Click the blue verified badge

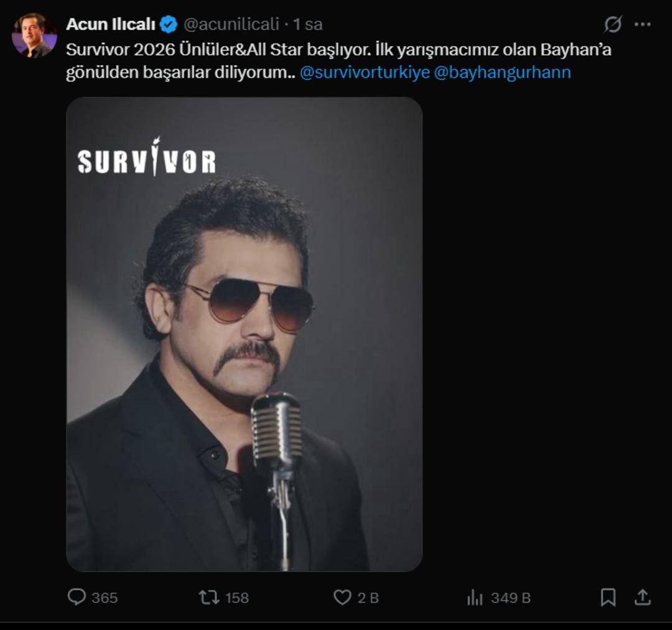[168, 24]
